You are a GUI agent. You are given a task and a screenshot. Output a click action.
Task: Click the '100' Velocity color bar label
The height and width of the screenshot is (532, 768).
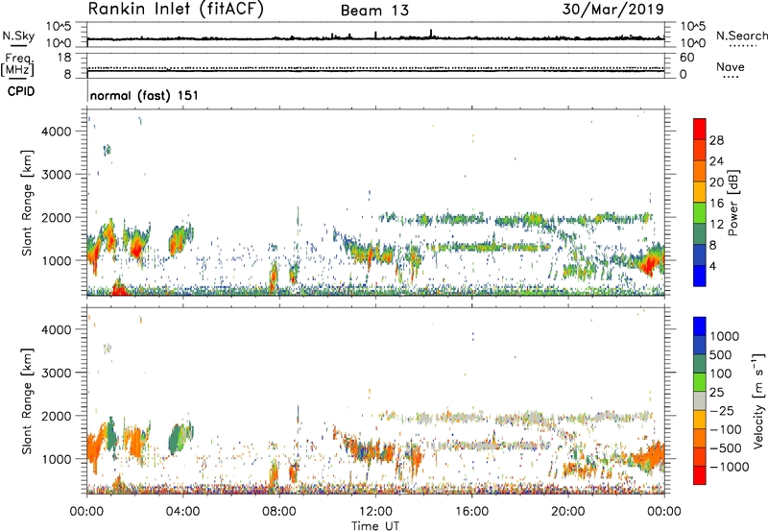720,374
